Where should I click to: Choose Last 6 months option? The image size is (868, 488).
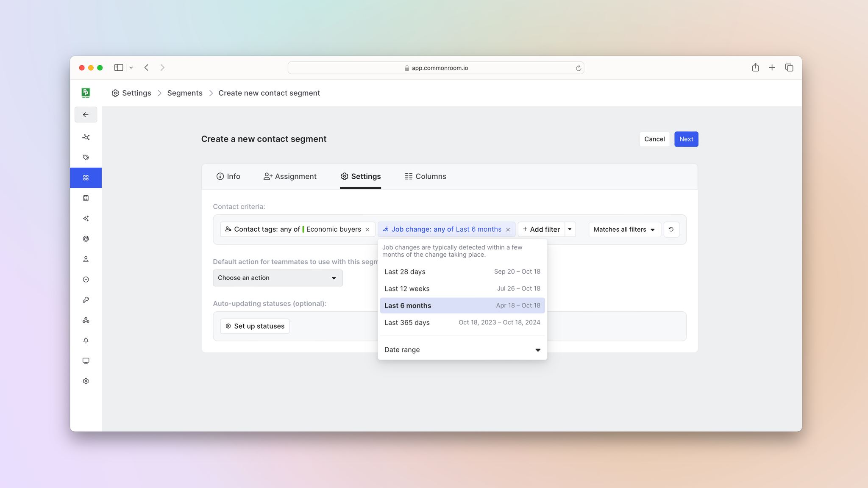pos(462,305)
